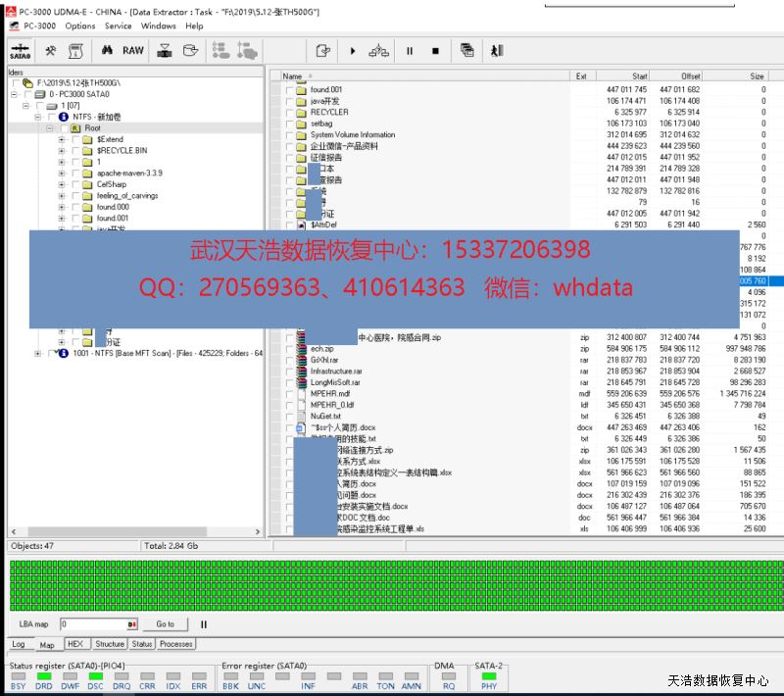Switch to the HEX tab

[75, 645]
